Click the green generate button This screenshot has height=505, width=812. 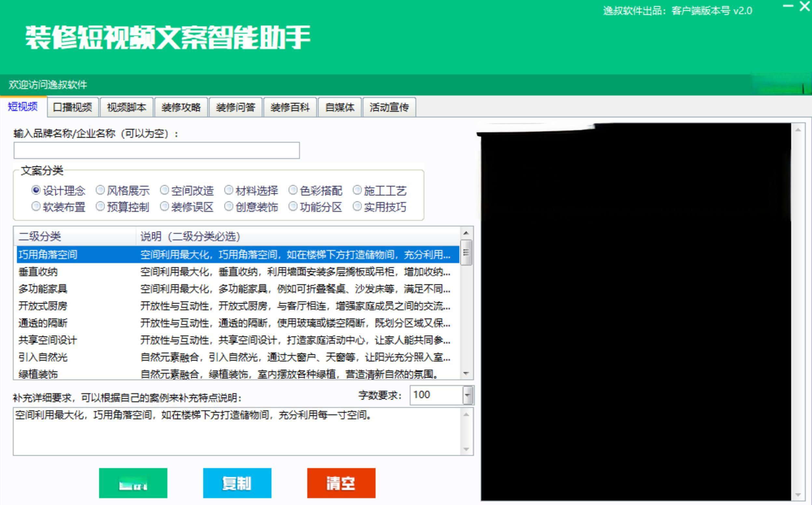[x=133, y=483]
